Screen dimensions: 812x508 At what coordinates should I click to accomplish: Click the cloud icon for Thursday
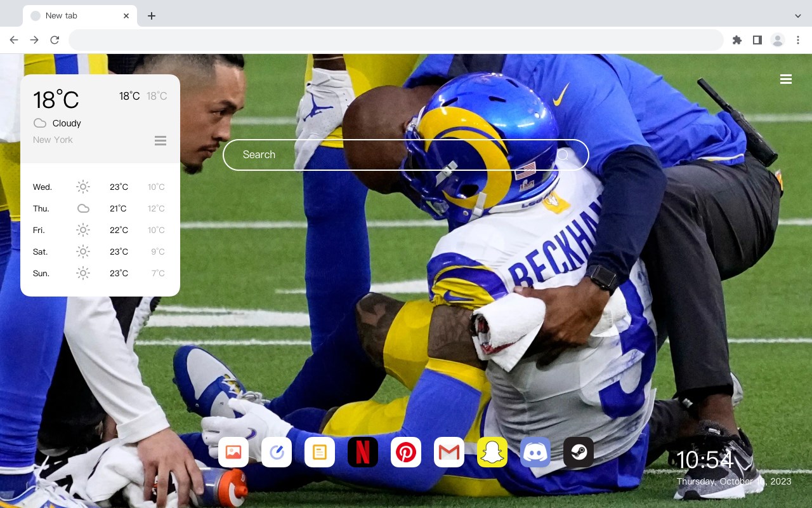coord(83,208)
